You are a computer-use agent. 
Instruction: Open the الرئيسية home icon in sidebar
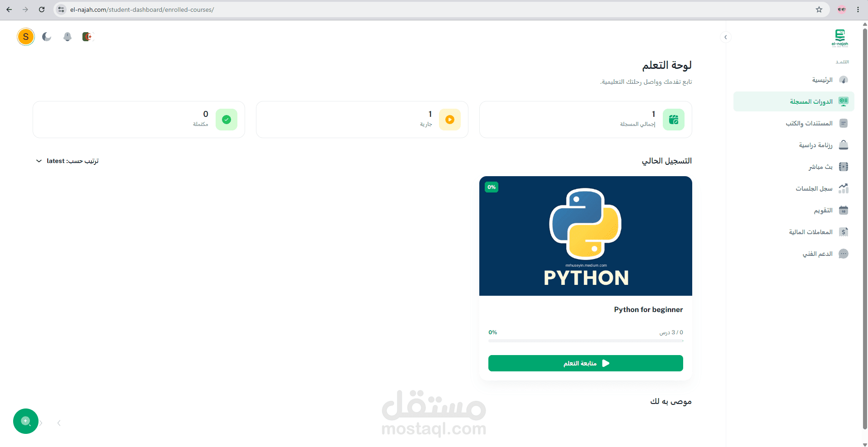[x=843, y=80]
